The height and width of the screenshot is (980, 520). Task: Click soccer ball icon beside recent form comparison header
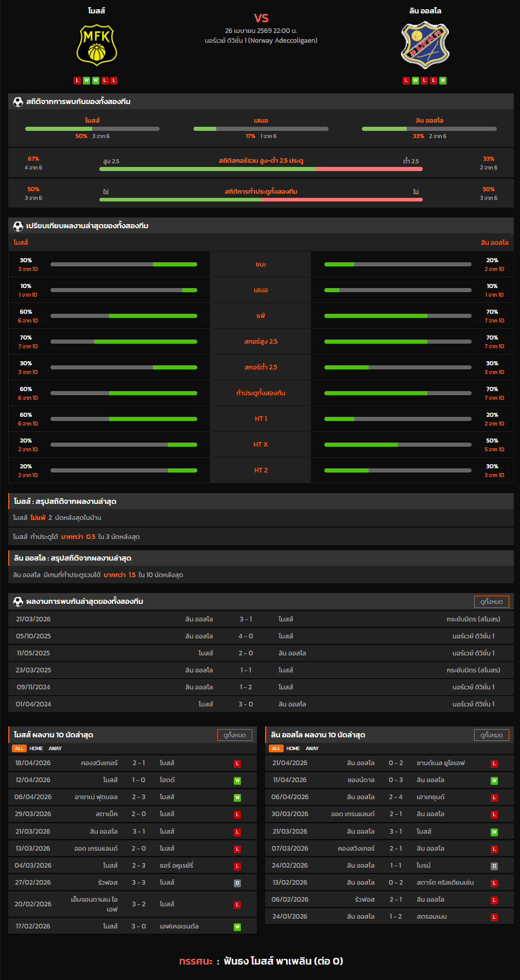pyautogui.click(x=18, y=226)
